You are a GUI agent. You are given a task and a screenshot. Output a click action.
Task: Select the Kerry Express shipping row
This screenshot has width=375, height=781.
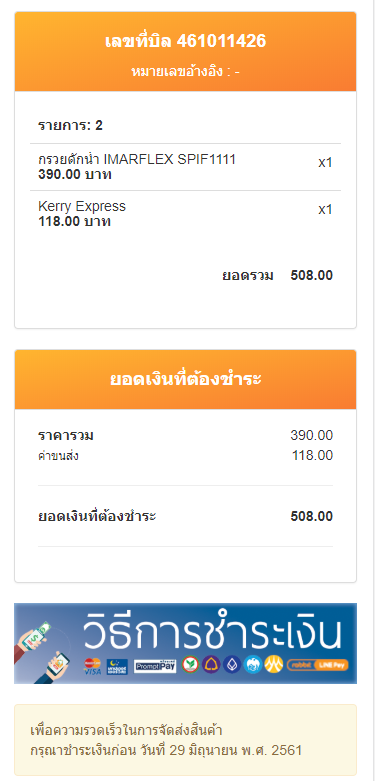pos(185,214)
